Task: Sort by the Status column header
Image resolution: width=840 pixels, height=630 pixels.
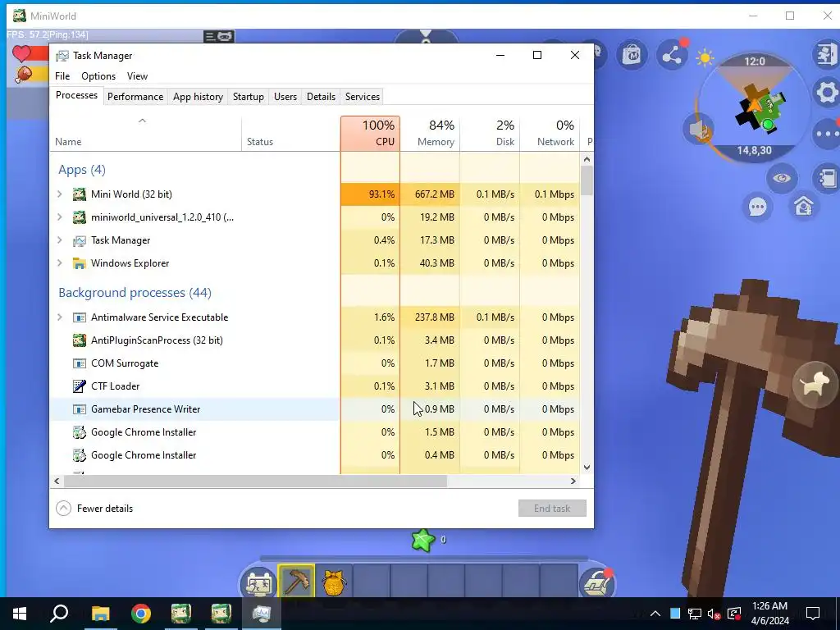Action: click(x=291, y=134)
